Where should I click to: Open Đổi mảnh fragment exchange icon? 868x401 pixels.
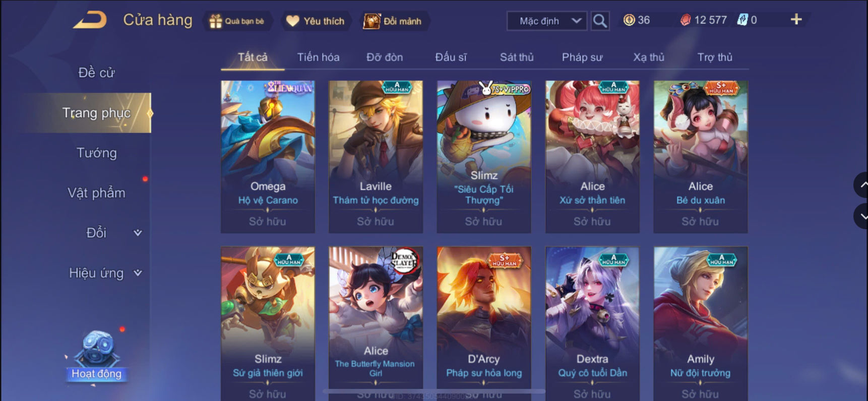pos(371,21)
